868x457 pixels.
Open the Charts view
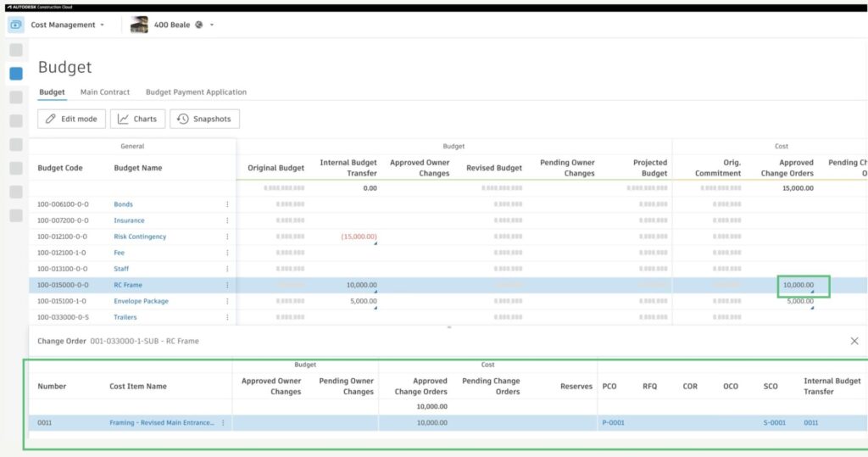[137, 119]
